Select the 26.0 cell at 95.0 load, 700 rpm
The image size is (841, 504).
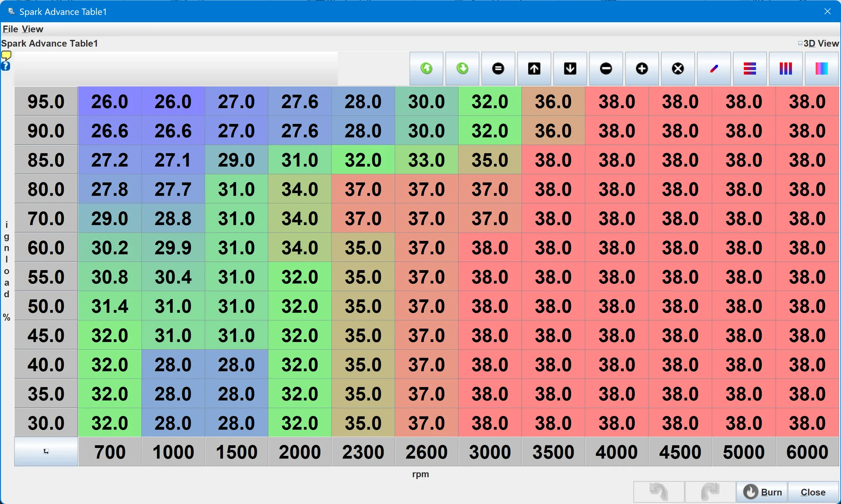click(x=110, y=101)
